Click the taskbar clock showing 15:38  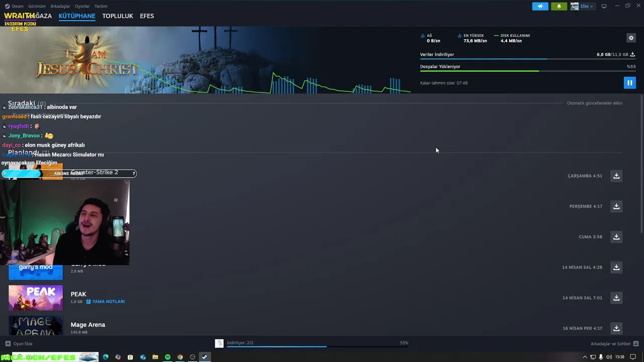click(x=620, y=357)
